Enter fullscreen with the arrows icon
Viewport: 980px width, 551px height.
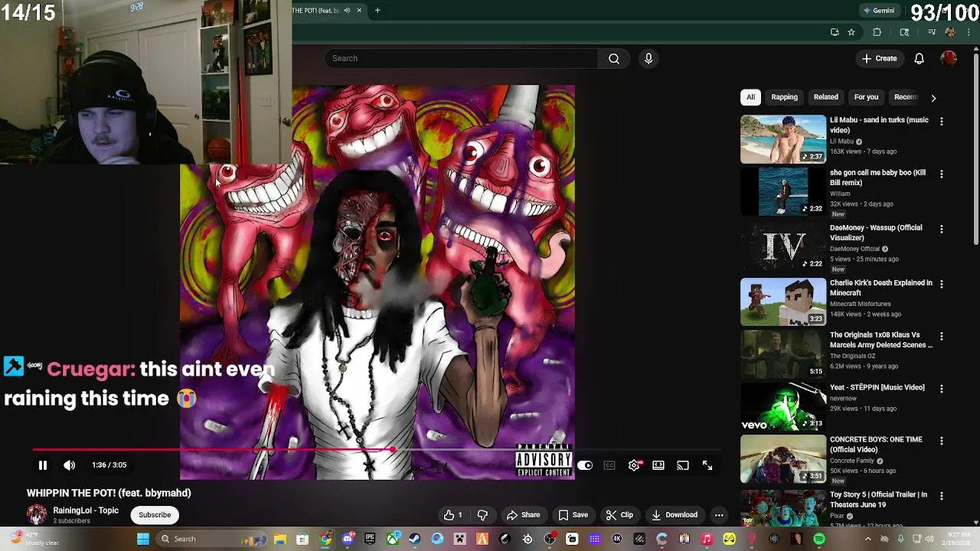pyautogui.click(x=707, y=465)
